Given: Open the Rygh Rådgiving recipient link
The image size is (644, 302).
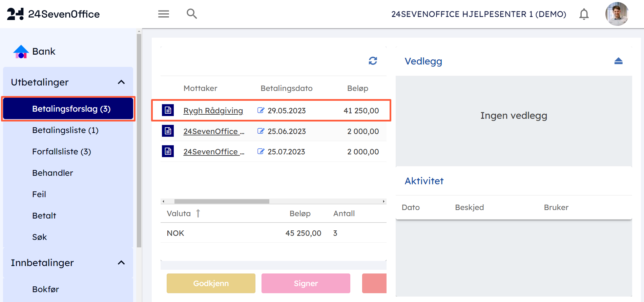Looking at the screenshot, I should 213,111.
